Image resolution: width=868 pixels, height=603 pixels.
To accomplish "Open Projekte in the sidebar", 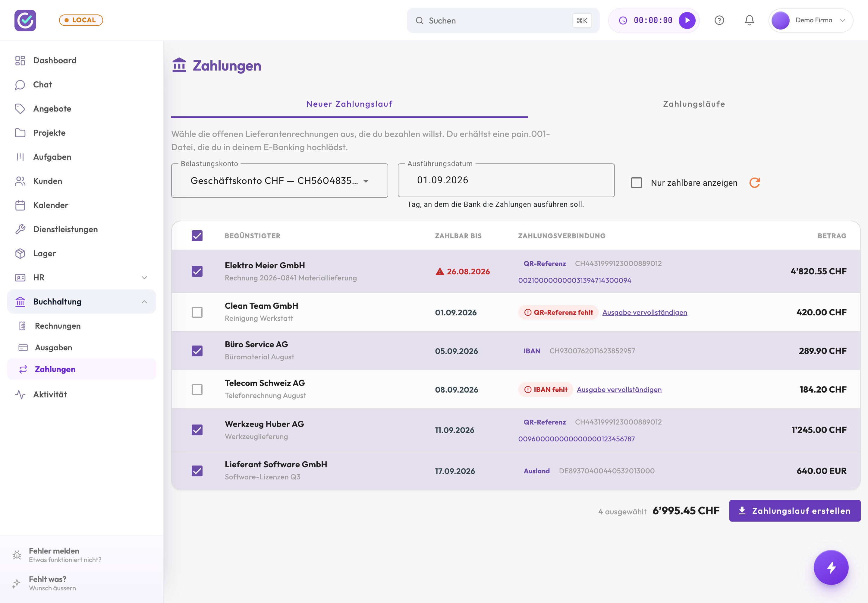I will (82, 133).
